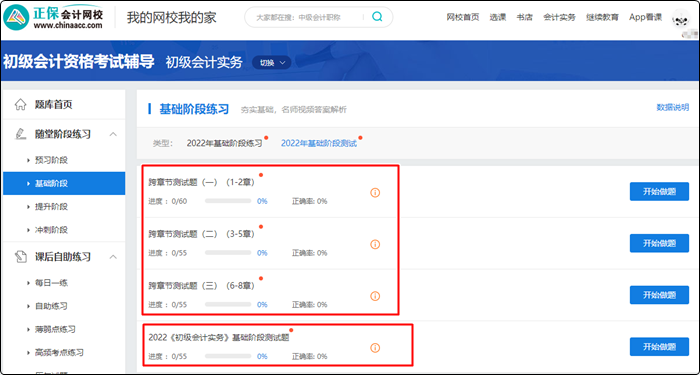This screenshot has width=700, height=375.
Task: Click the 初级会计资格考试辅导 heading
Action: (79, 62)
